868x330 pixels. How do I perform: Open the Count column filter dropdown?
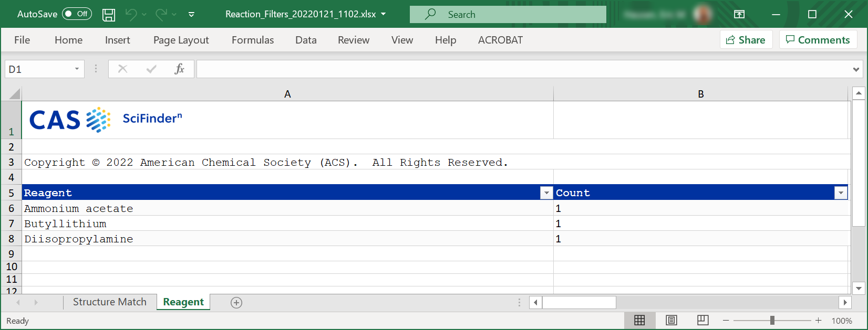(841, 193)
